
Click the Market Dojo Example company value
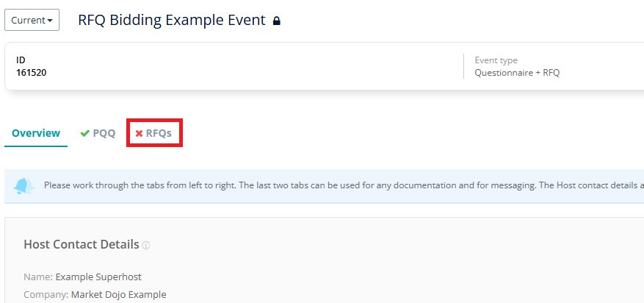pyautogui.click(x=119, y=295)
